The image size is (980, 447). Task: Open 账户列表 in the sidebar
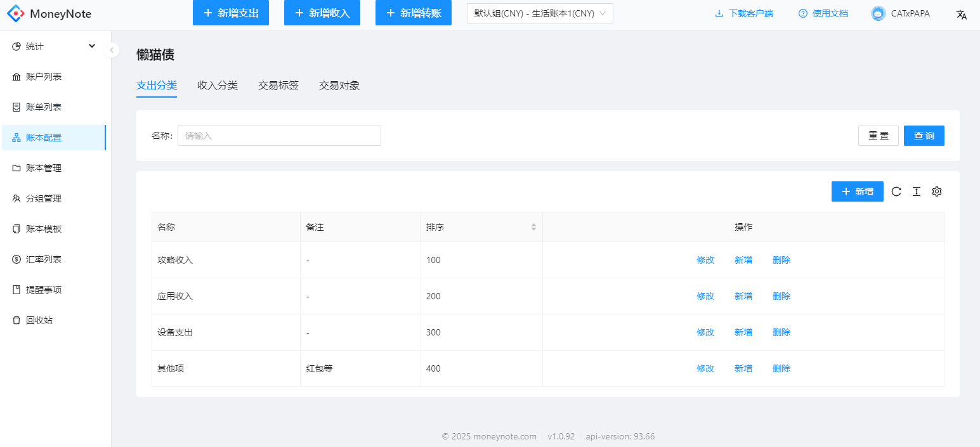(x=54, y=77)
